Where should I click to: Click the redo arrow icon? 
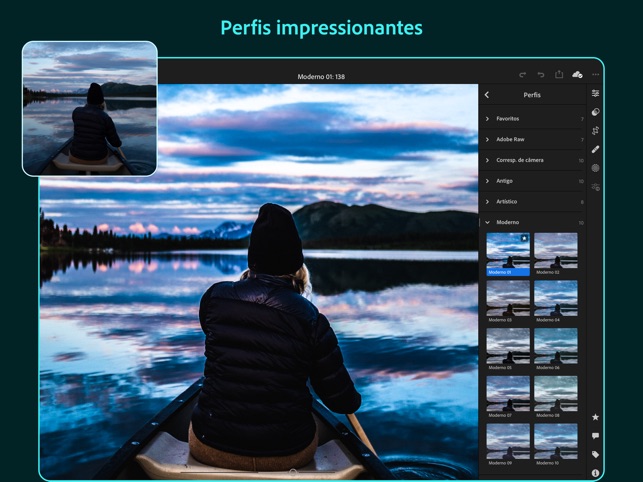pyautogui.click(x=522, y=75)
